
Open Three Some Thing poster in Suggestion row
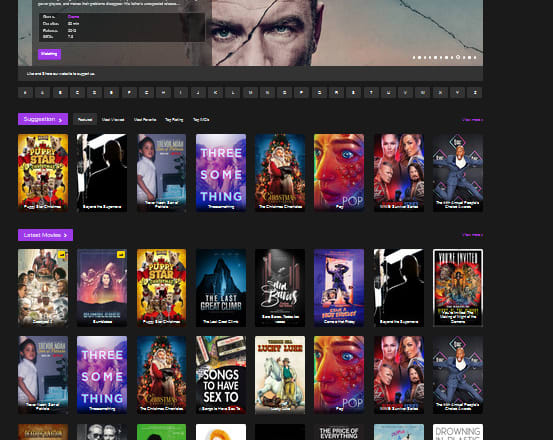point(221,172)
